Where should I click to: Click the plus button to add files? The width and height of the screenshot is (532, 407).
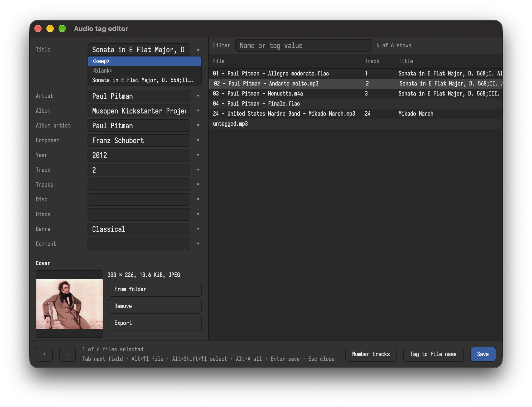tap(44, 354)
